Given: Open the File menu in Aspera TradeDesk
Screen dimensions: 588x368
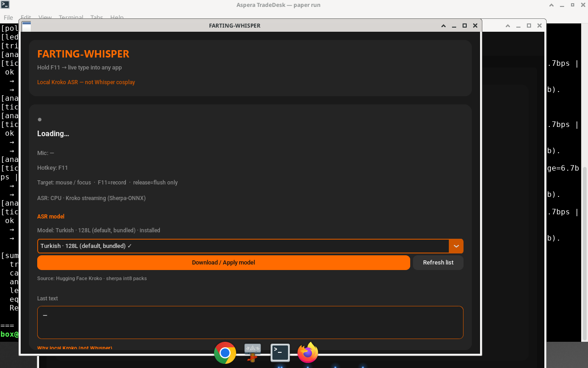Looking at the screenshot, I should coord(8,17).
